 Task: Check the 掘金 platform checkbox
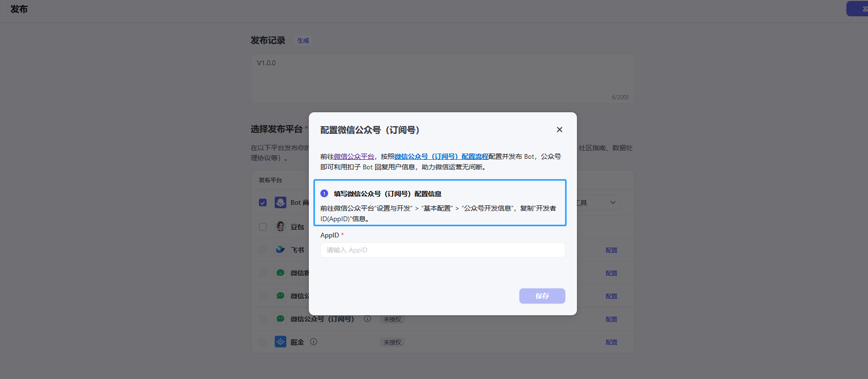pos(263,342)
